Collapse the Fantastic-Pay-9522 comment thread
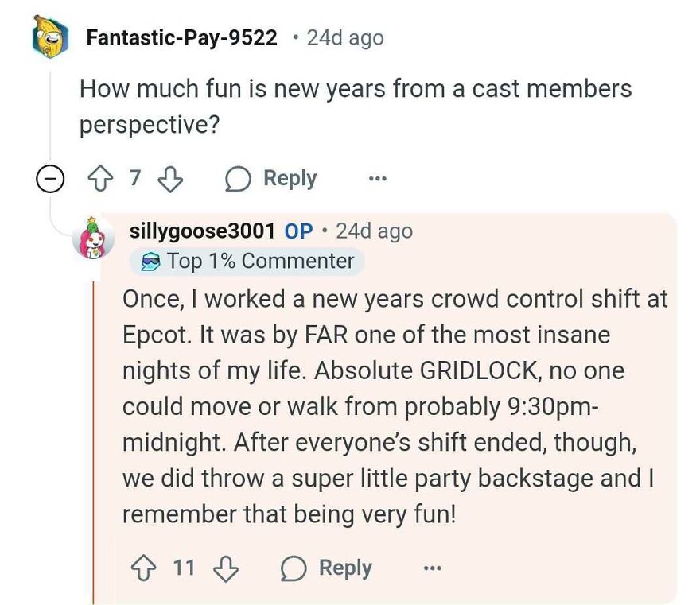Screen dimensions: 700x605 [x=50, y=180]
